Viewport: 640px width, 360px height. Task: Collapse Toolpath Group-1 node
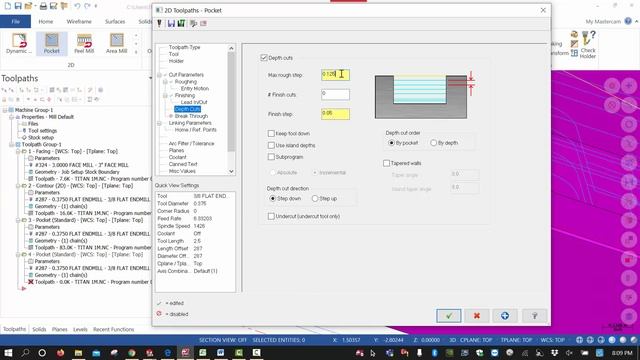click(x=11, y=144)
